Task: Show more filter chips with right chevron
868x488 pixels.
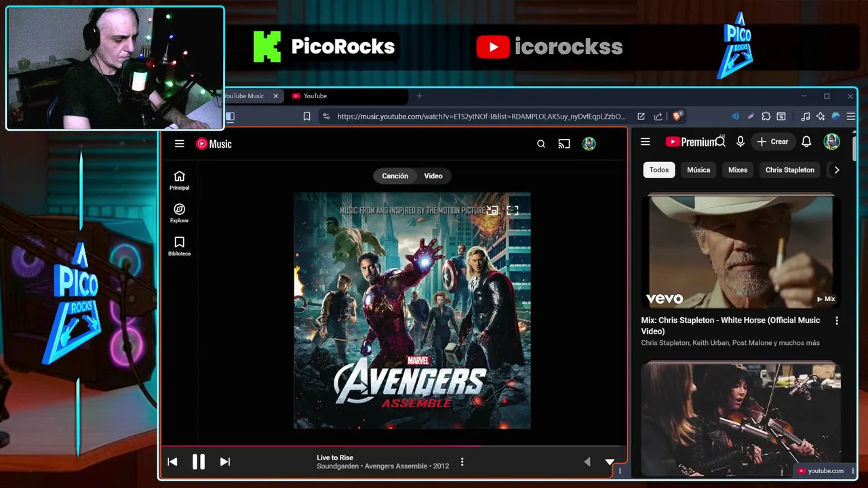Action: coord(837,170)
